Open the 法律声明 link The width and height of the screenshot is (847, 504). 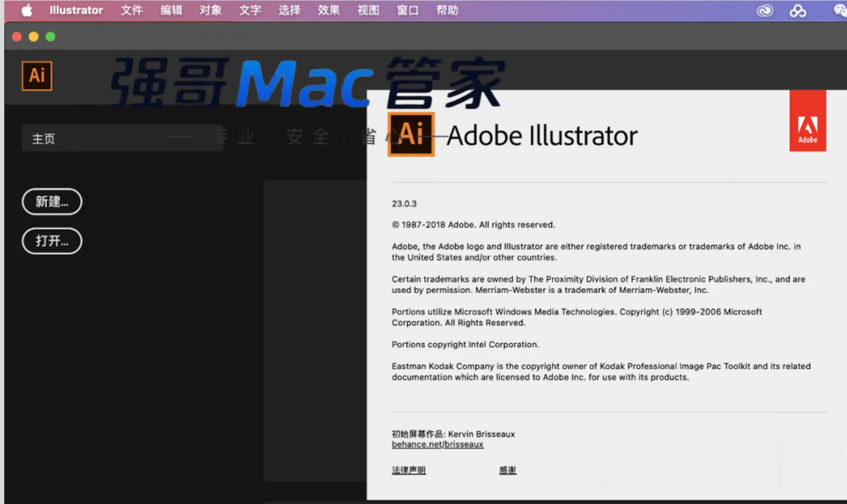click(x=409, y=470)
